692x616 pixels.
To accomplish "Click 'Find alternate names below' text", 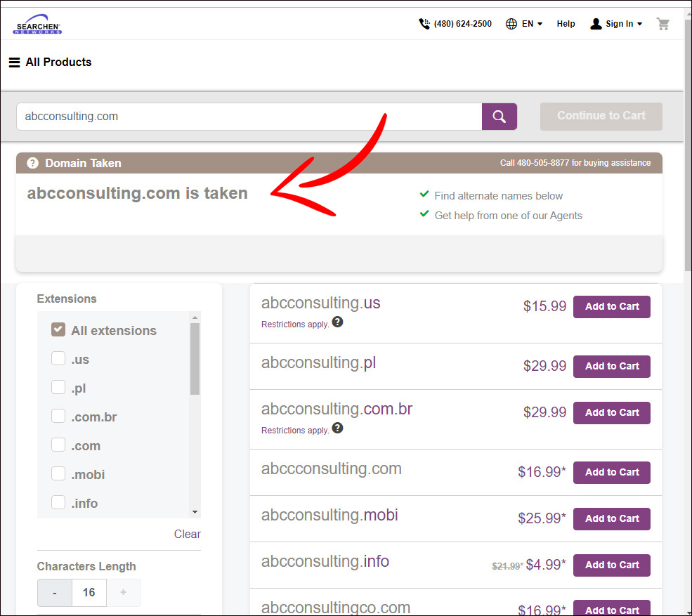I will (x=499, y=196).
